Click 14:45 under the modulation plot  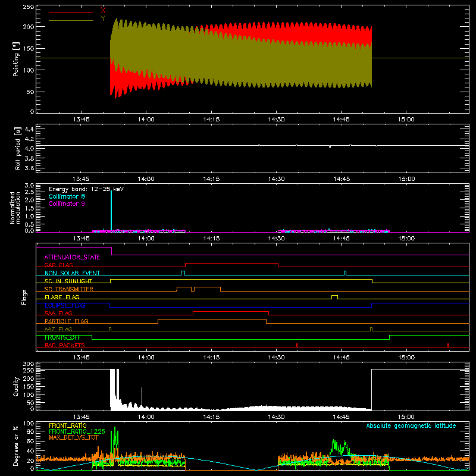[x=341, y=239]
